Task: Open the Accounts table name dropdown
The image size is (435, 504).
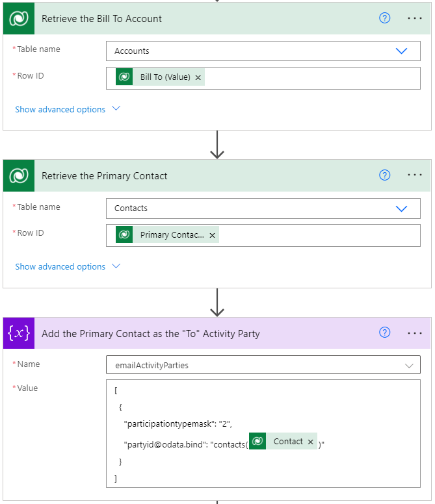Action: tap(401, 51)
